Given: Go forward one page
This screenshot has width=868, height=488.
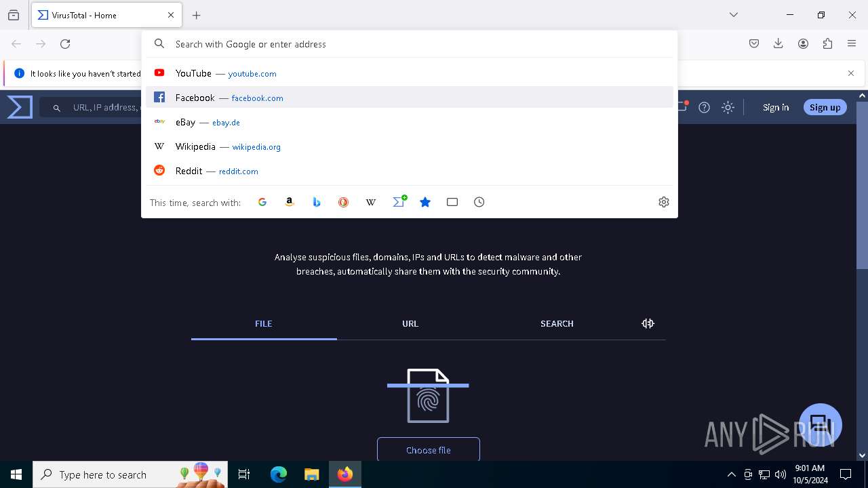Looking at the screenshot, I should [x=41, y=44].
